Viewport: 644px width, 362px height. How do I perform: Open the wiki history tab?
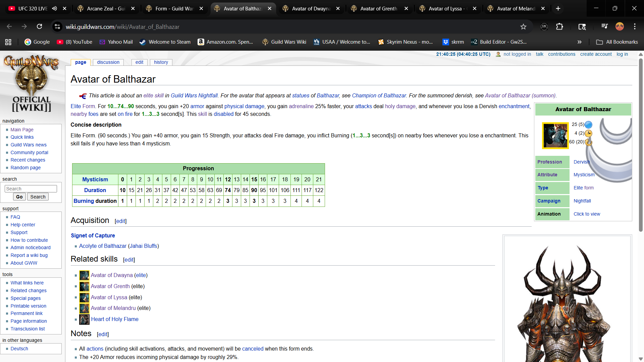(x=161, y=62)
